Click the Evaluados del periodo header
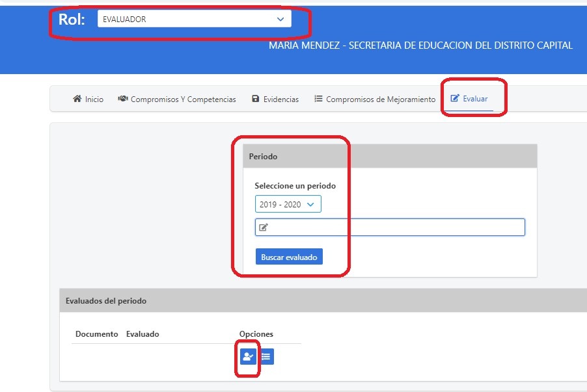This screenshot has height=392, width=587. point(323,301)
